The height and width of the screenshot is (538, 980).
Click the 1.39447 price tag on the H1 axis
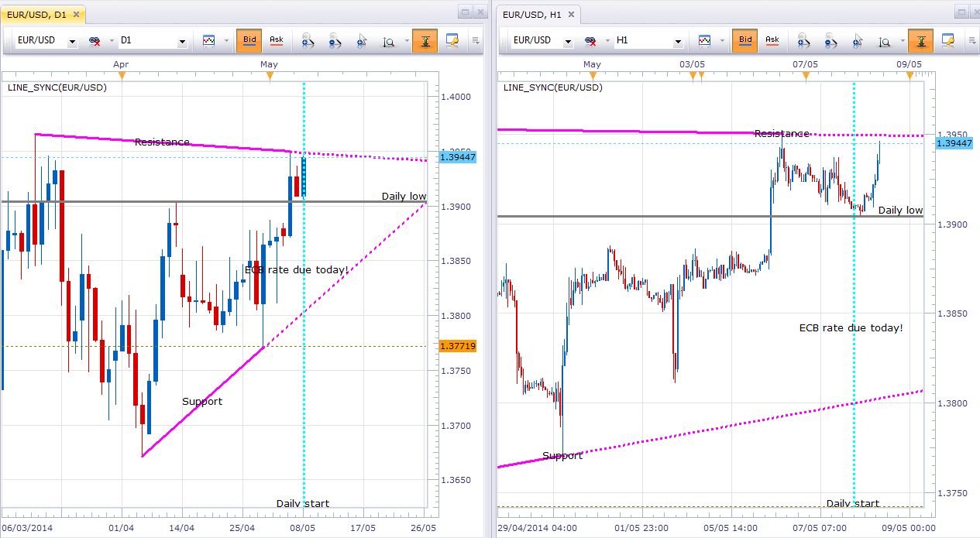[x=954, y=142]
